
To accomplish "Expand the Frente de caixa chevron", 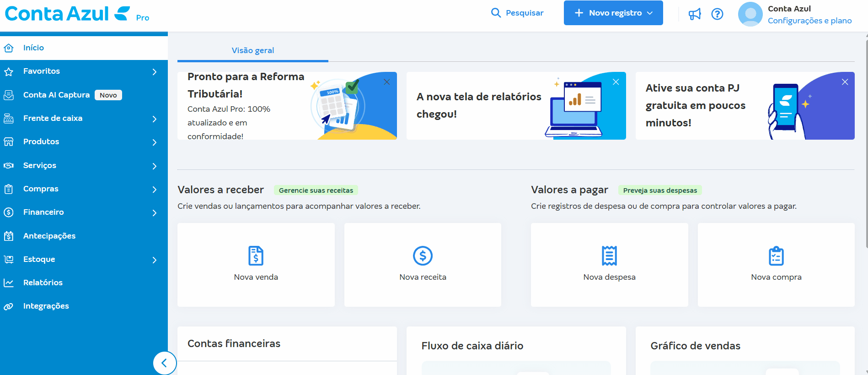I will 155,119.
